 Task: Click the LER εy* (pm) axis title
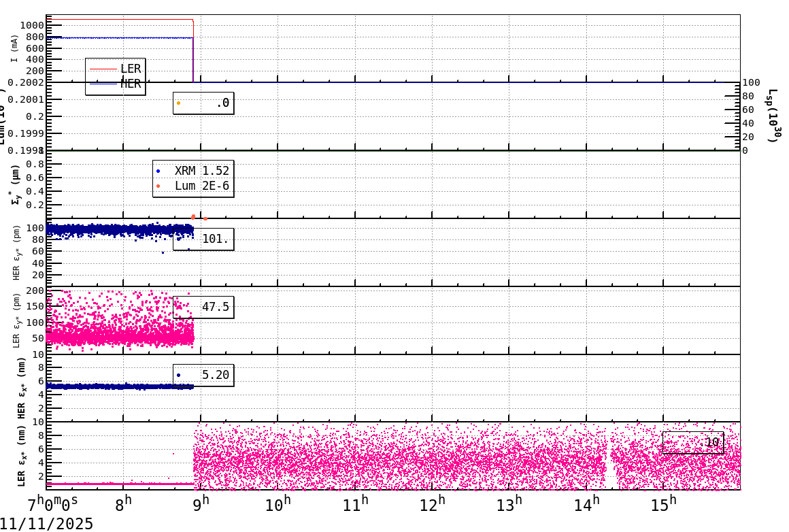click(x=16, y=320)
